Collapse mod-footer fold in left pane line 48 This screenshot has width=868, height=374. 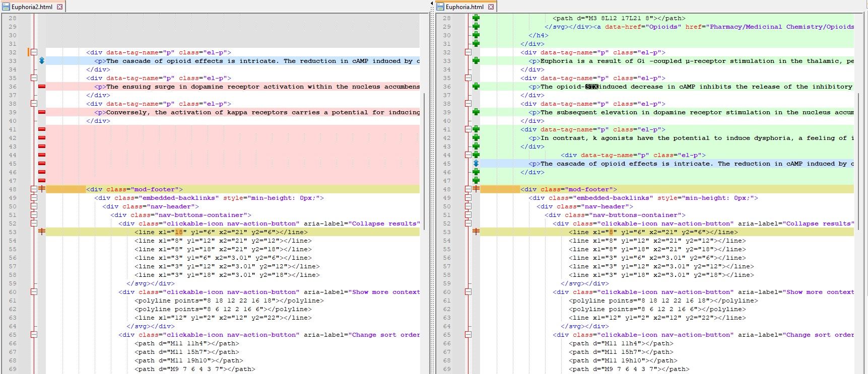pyautogui.click(x=34, y=189)
